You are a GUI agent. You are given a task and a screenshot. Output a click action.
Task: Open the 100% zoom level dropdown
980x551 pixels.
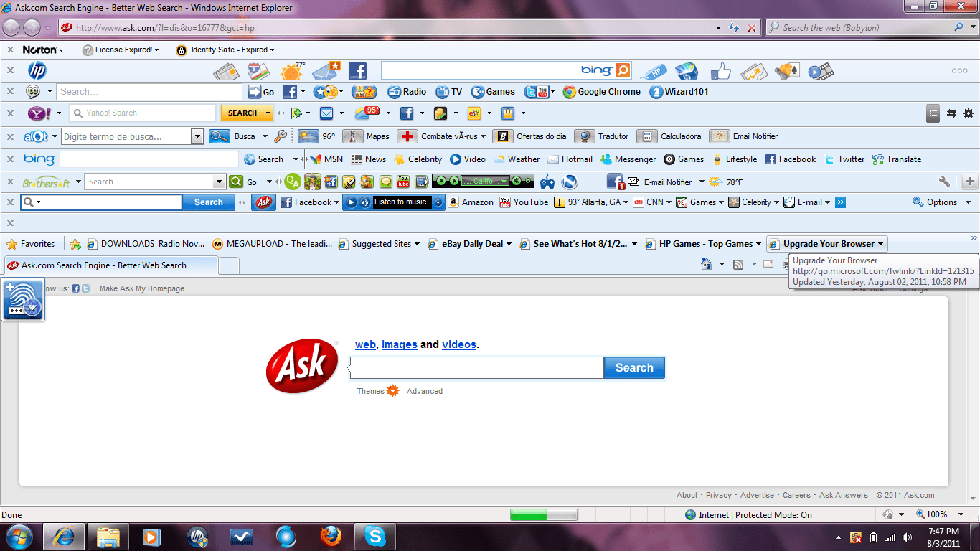[x=961, y=514]
